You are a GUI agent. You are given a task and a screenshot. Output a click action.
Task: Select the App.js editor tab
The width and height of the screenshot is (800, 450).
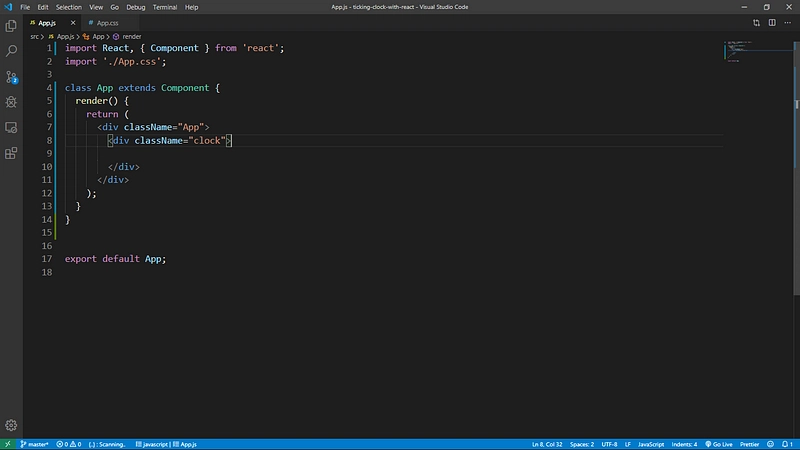(x=47, y=23)
